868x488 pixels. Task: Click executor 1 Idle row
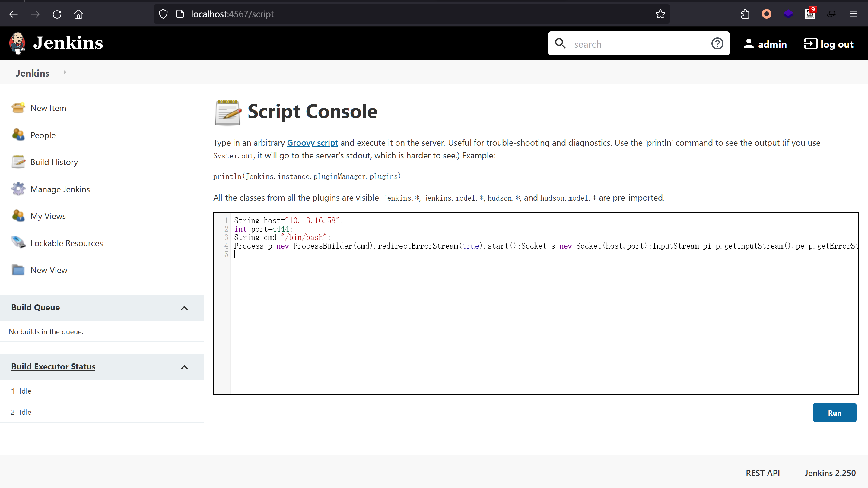102,391
